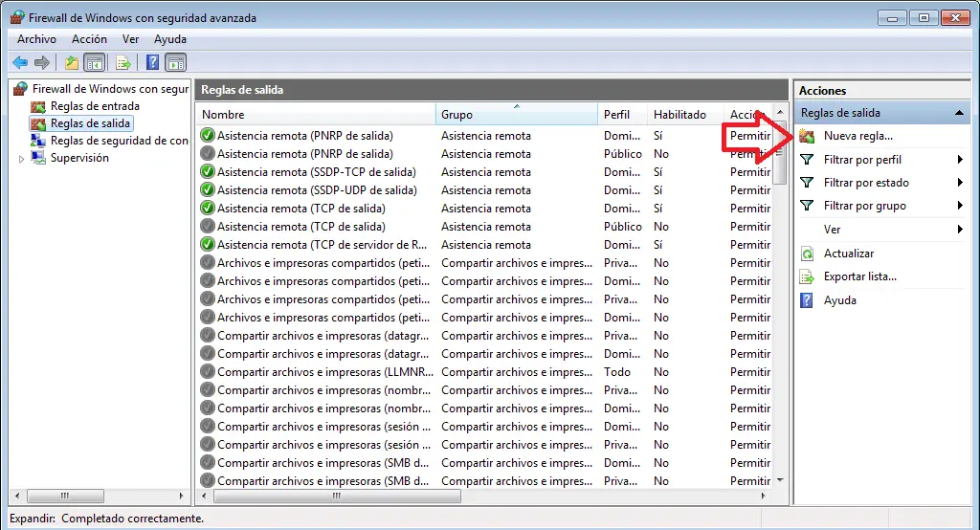Click the Back arrow toolbar icon
Image resolution: width=980 pixels, height=530 pixels.
(20, 62)
